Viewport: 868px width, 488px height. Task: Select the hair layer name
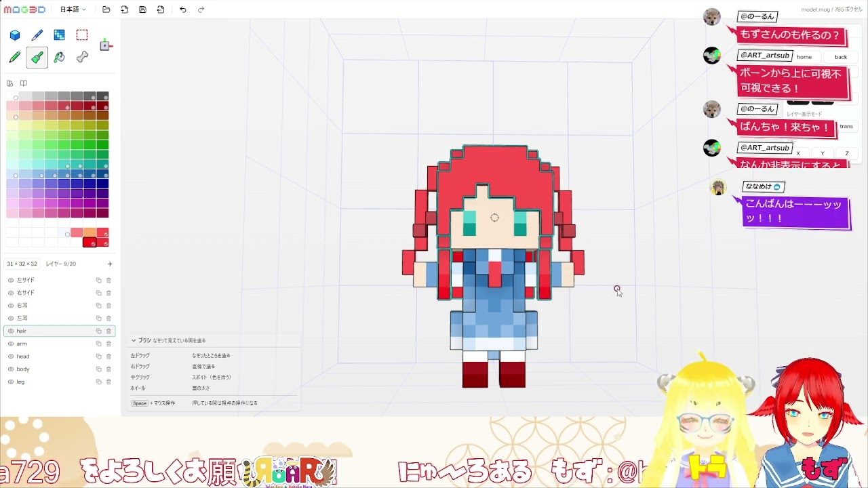point(22,331)
